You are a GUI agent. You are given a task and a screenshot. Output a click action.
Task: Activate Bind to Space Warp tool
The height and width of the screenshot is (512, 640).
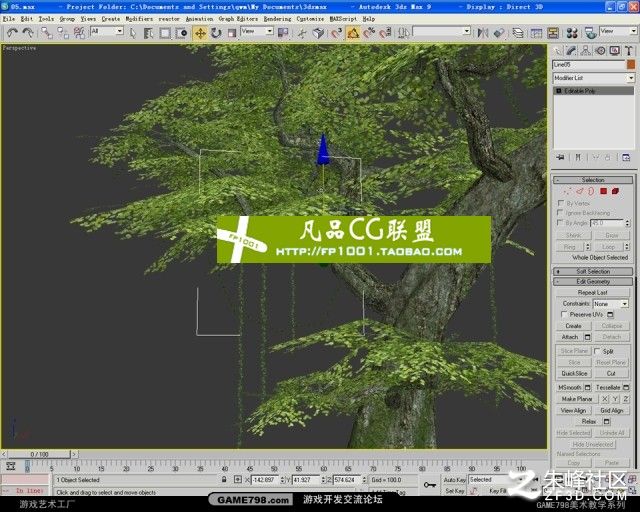(x=79, y=33)
